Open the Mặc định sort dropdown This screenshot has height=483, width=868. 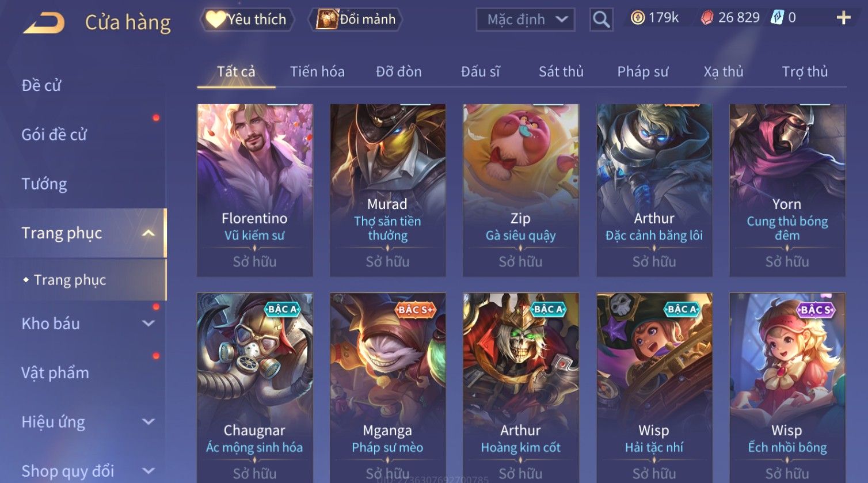tap(525, 20)
